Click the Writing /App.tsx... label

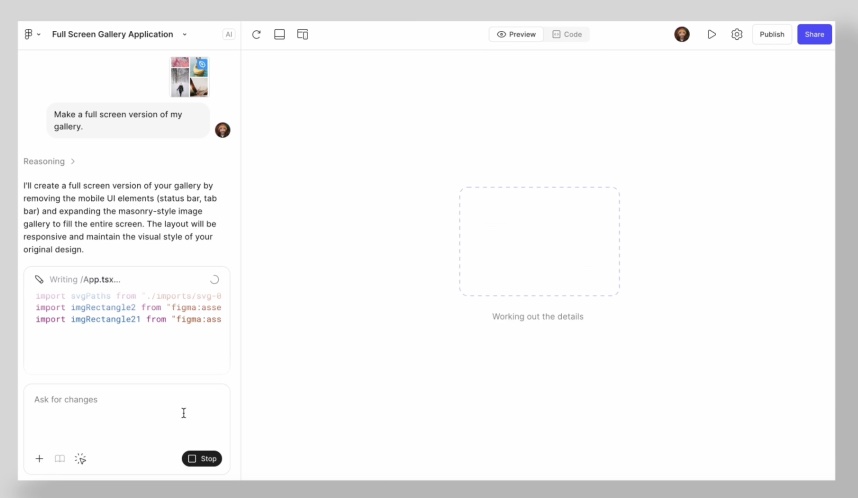pyautogui.click(x=85, y=280)
